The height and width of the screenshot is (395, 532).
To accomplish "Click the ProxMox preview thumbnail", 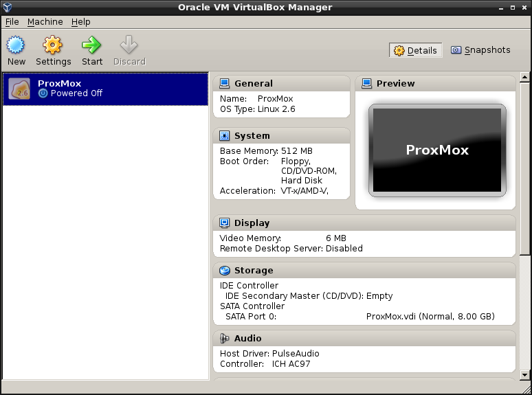I will coord(437,150).
